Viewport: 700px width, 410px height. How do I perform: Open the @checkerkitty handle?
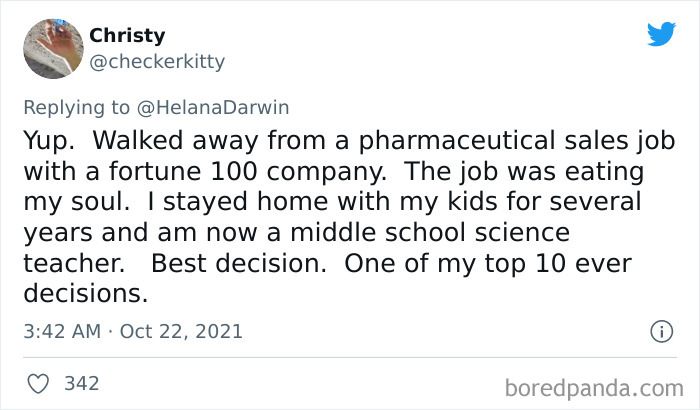tap(157, 62)
